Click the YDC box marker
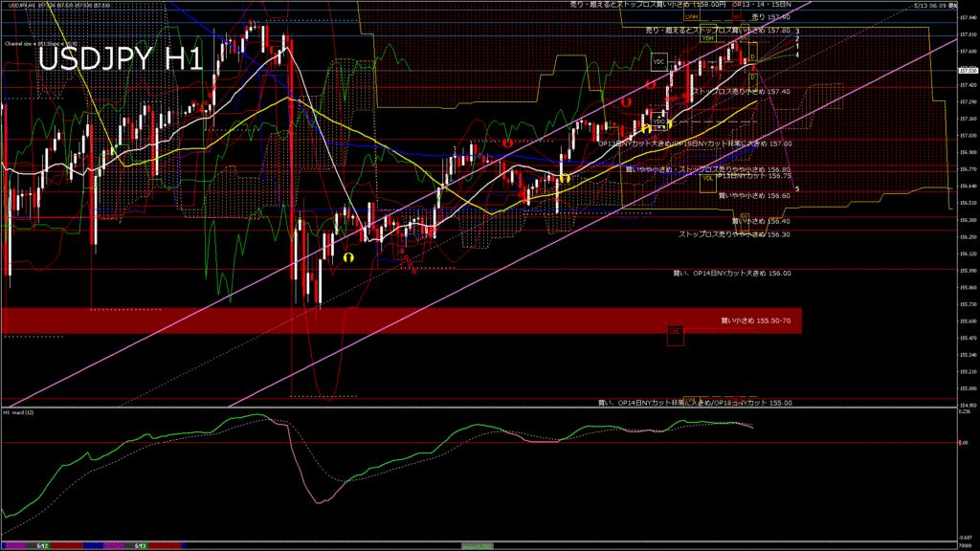The width and height of the screenshot is (980, 551). pyautogui.click(x=658, y=62)
